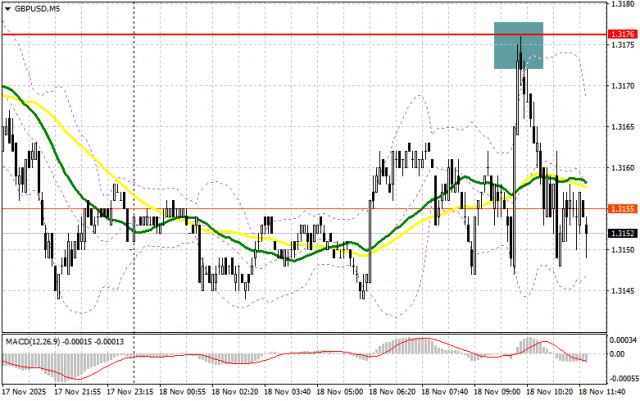
Task: Click the 1.3145 price axis value
Action: pos(622,291)
